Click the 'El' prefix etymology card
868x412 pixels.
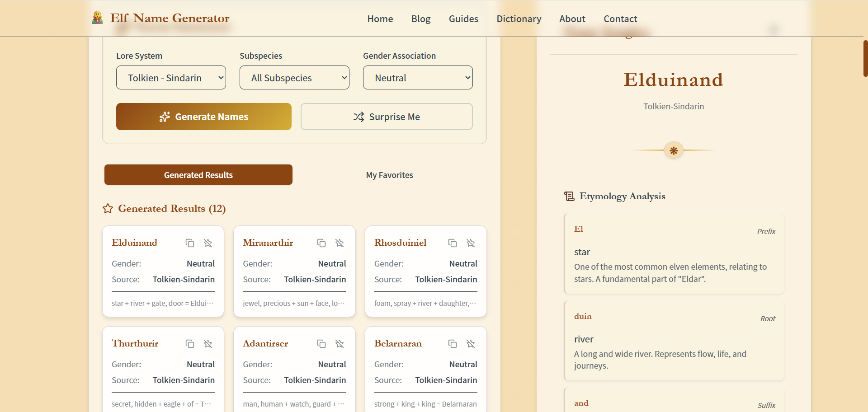tap(674, 253)
